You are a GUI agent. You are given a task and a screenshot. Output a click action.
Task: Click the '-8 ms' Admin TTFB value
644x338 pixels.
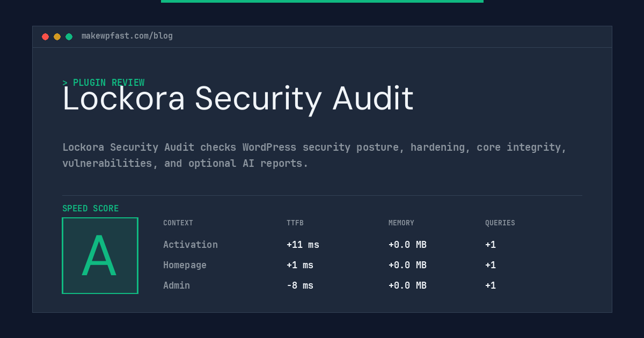[300, 285]
